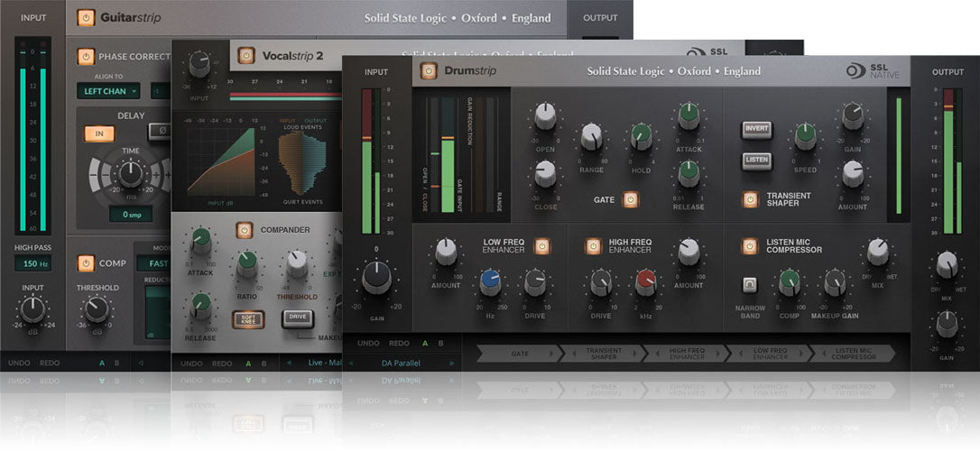Click the Gate power icon in Drumstrip

[631, 200]
